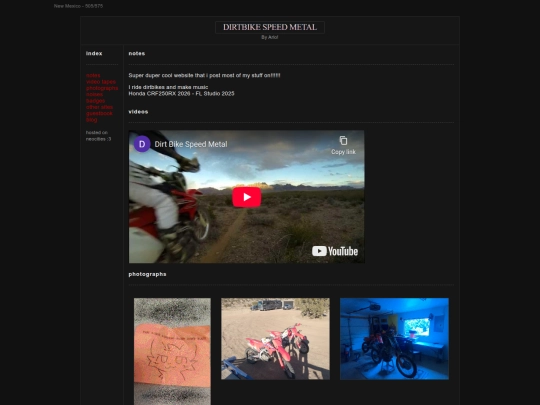Click the 'Super duper cool website' sentence
The image size is (540, 405).
(x=205, y=75)
